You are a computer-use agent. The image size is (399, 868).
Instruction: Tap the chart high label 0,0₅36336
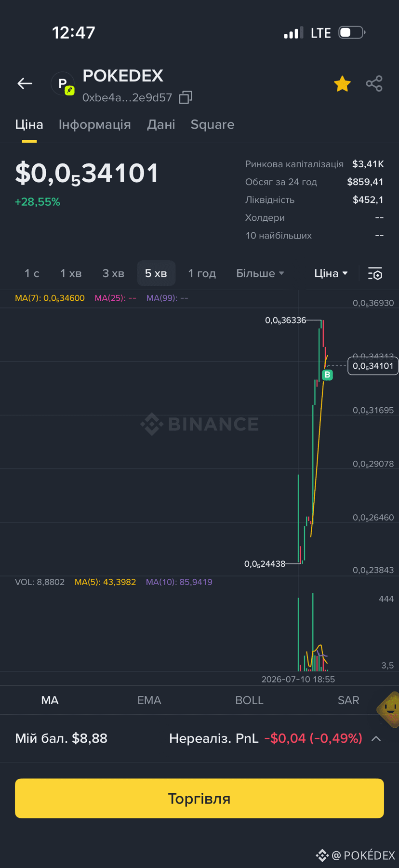(286, 320)
